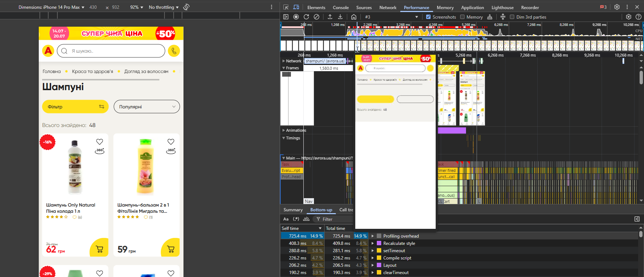Sort by Self time column header
644x277 pixels.
click(302, 228)
